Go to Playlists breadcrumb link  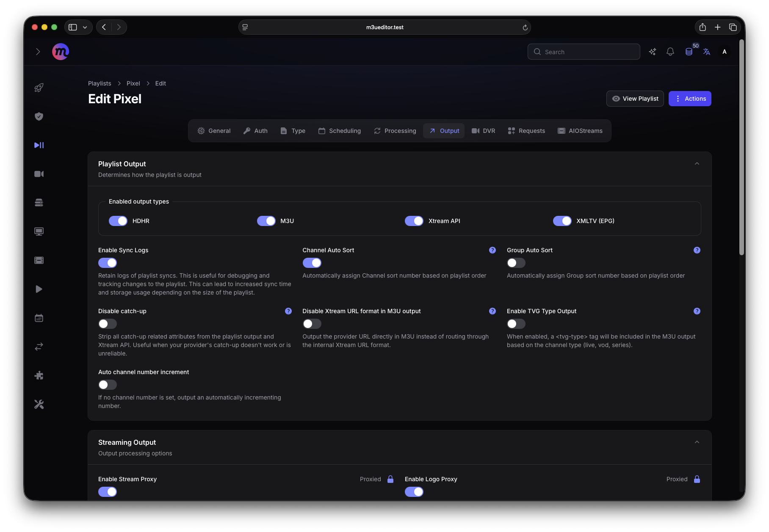point(100,83)
